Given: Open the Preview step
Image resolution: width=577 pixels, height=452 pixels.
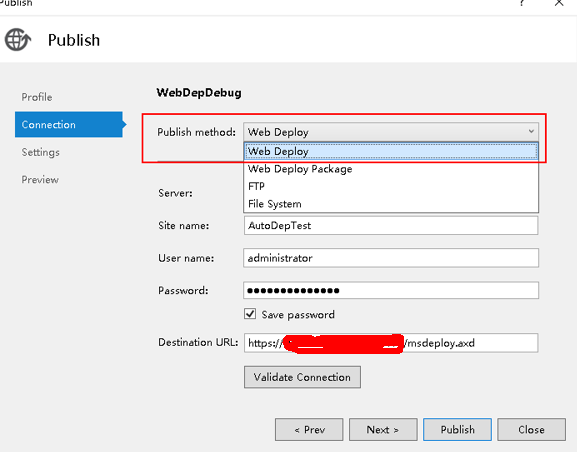Looking at the screenshot, I should click(40, 180).
